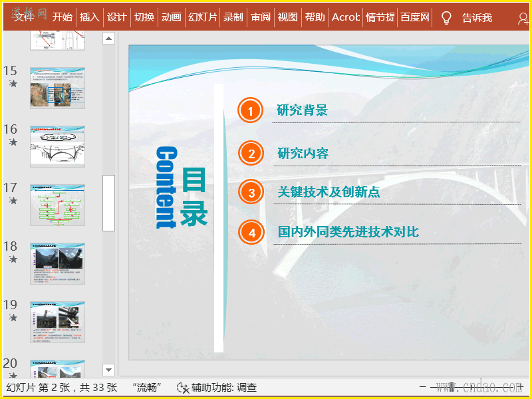This screenshot has height=399, width=532.
Task: Switch to the 视图 tab
Action: pyautogui.click(x=287, y=17)
